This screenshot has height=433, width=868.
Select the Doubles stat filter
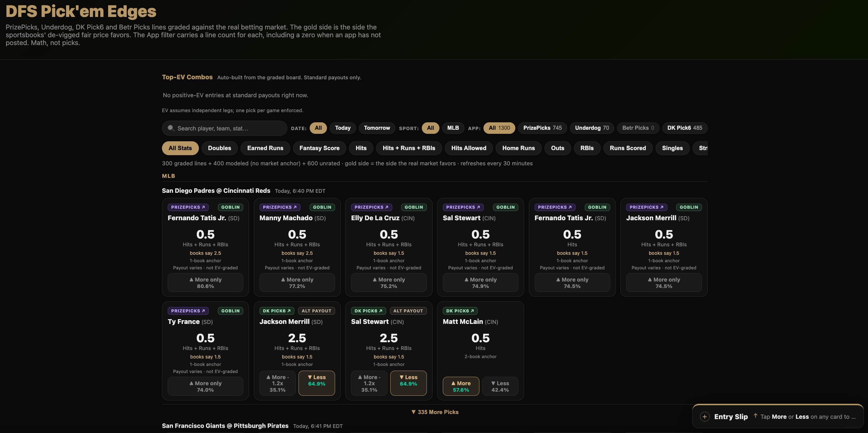(219, 148)
